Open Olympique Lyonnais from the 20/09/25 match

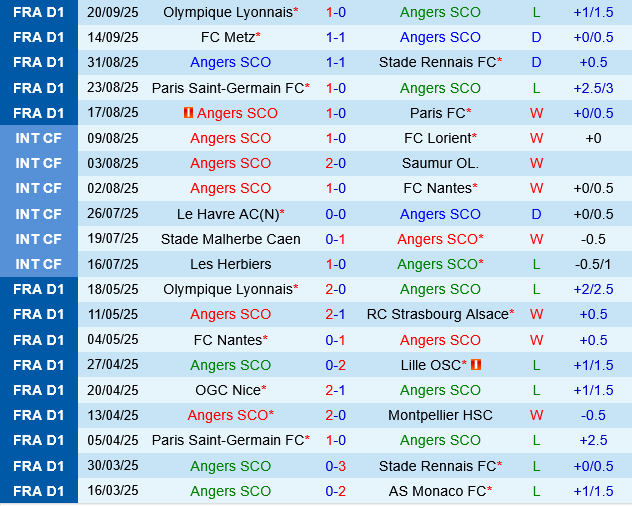click(x=229, y=12)
